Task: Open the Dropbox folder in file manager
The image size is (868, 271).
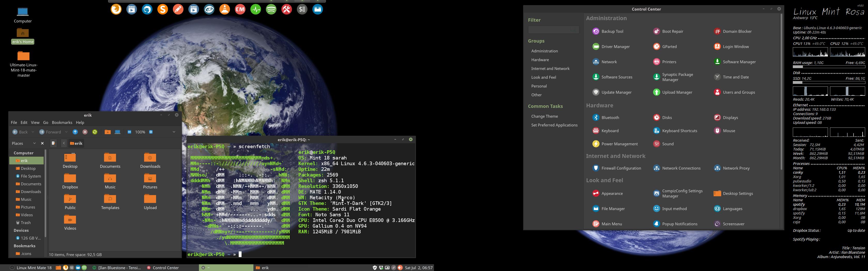Action: click(x=70, y=181)
